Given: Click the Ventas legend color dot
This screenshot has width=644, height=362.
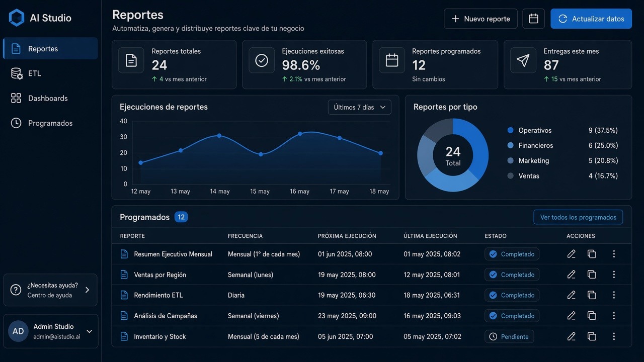Looking at the screenshot, I should pos(511,176).
